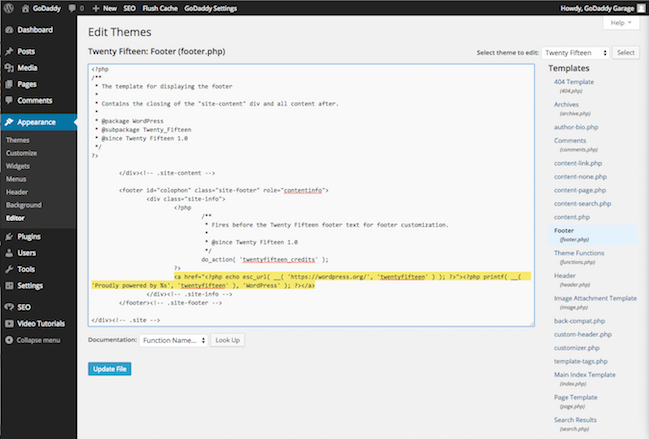Open Search Results template

[x=575, y=420]
